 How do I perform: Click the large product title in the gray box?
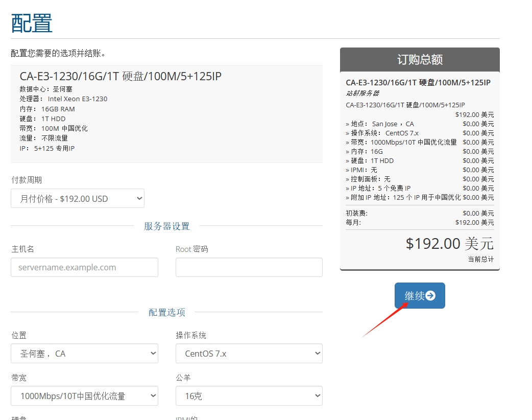tap(120, 77)
